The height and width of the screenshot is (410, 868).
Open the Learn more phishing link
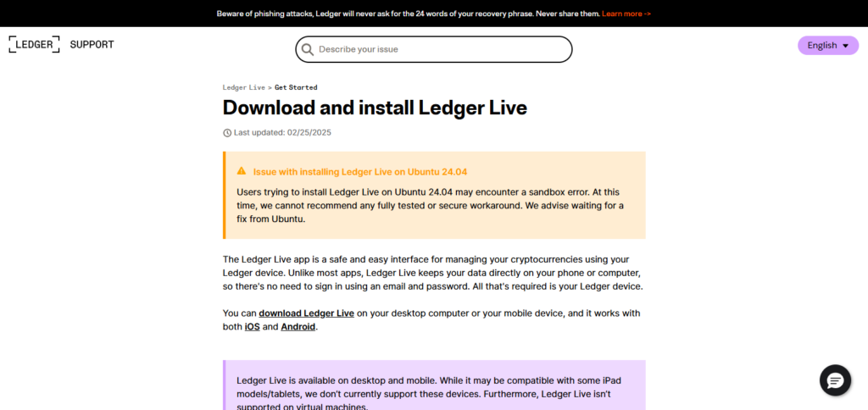626,14
